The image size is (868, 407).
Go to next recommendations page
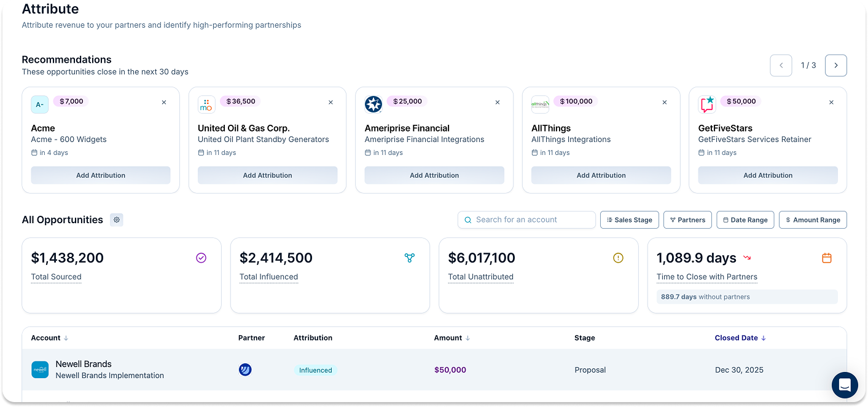(x=836, y=65)
